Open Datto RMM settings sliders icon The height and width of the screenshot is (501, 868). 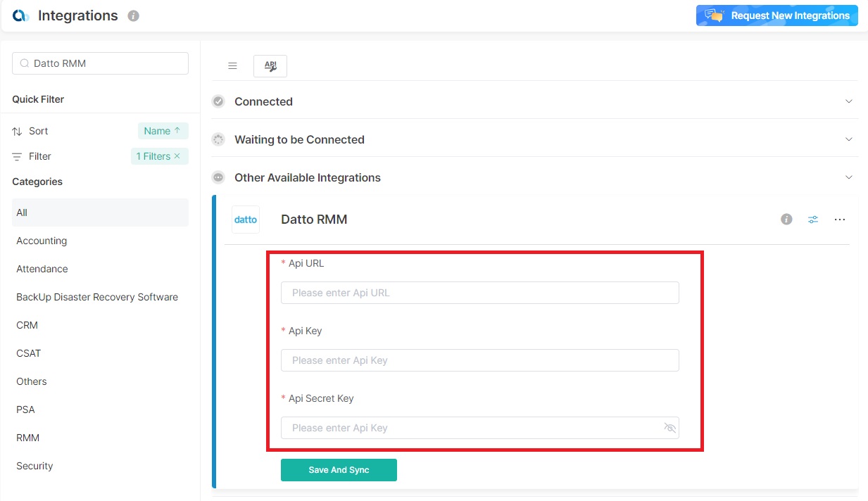pos(813,220)
